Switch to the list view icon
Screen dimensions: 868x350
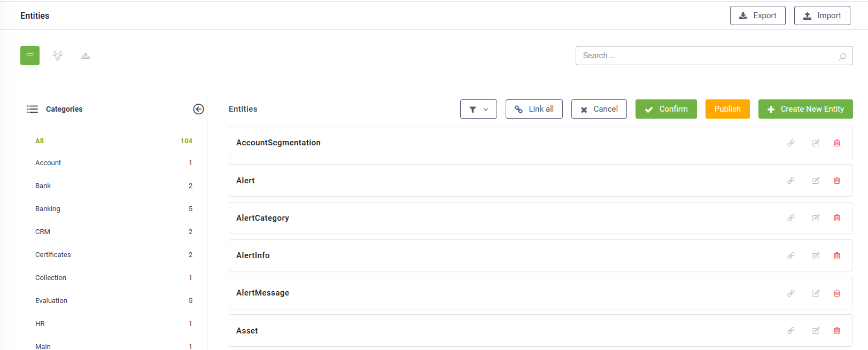coord(30,56)
